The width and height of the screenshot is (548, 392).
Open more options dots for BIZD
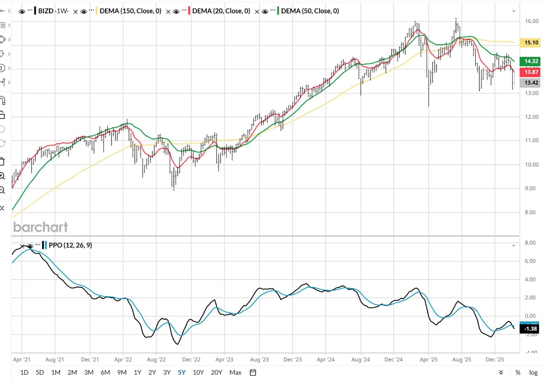tap(30, 10)
